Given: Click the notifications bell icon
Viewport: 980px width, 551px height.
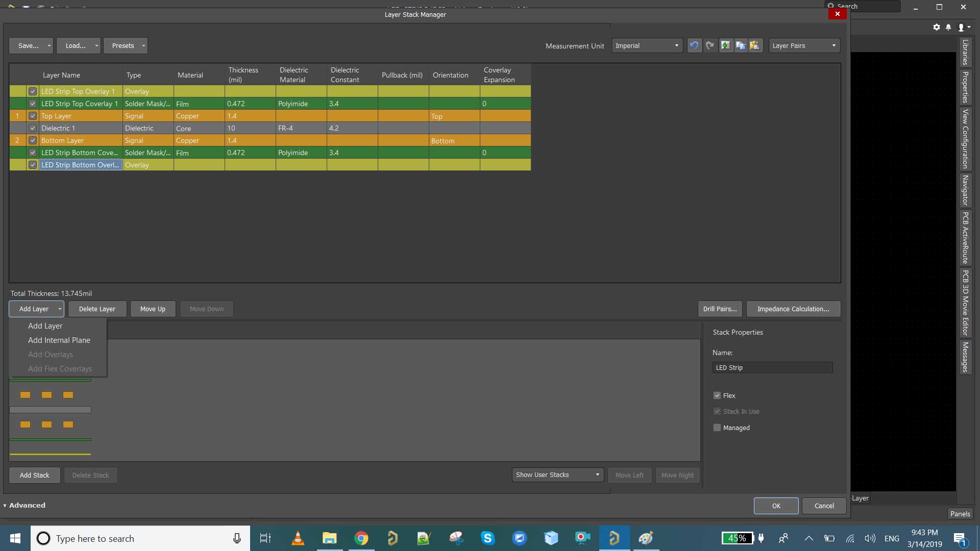Looking at the screenshot, I should pyautogui.click(x=948, y=27).
